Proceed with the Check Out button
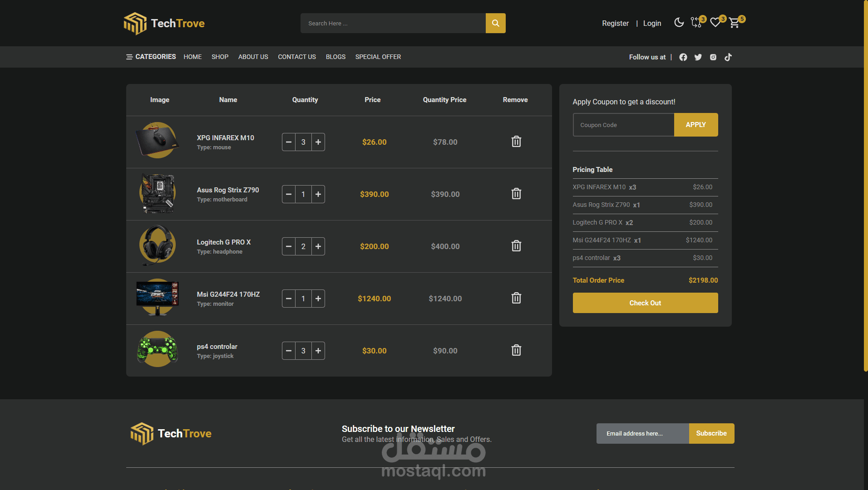 645,303
